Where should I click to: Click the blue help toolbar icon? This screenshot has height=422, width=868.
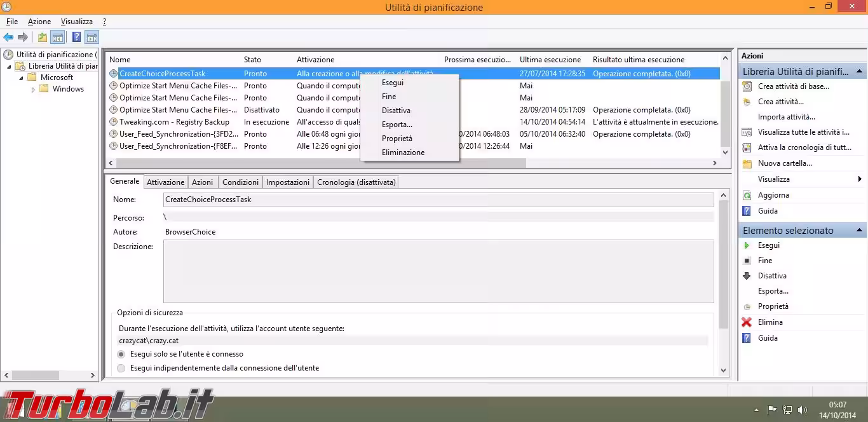click(76, 37)
